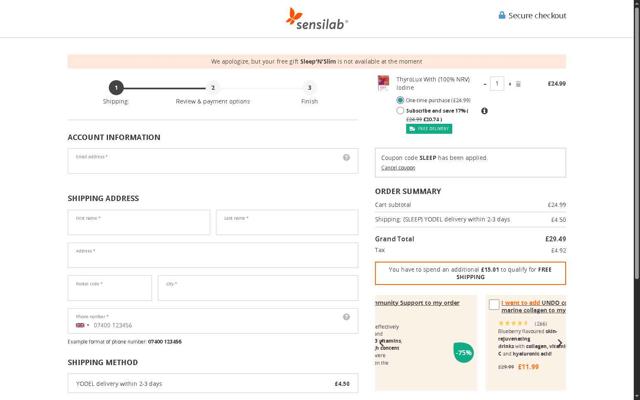Screen dimensions: 640x400
Task: Click the Shipping (SLEEP) YODEL delivery row
Action: pos(470,220)
